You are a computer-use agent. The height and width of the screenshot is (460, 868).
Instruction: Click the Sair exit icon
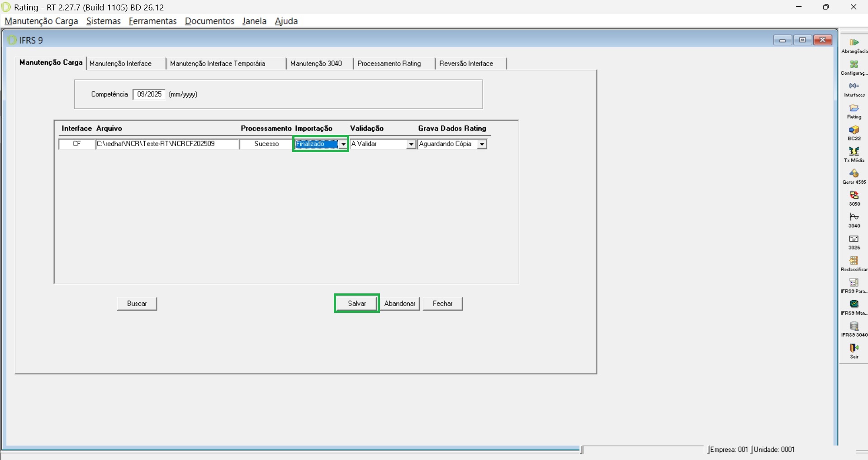click(x=854, y=351)
